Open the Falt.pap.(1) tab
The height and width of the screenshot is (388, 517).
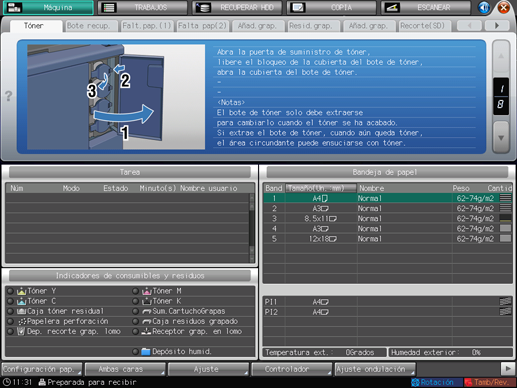click(x=146, y=26)
